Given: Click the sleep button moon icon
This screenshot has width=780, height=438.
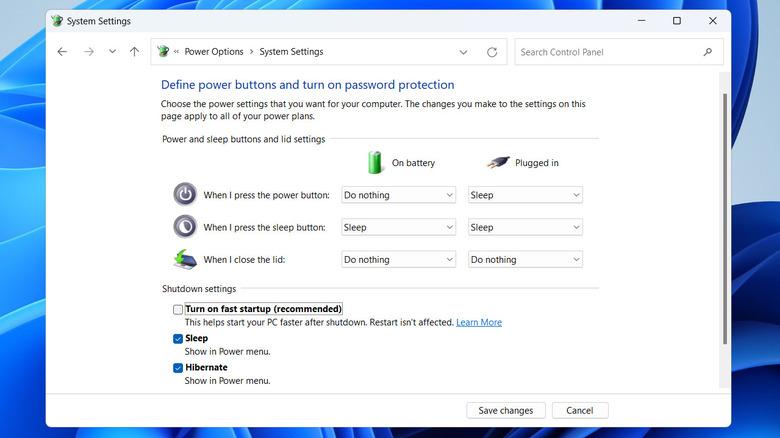Looking at the screenshot, I should click(x=185, y=227).
